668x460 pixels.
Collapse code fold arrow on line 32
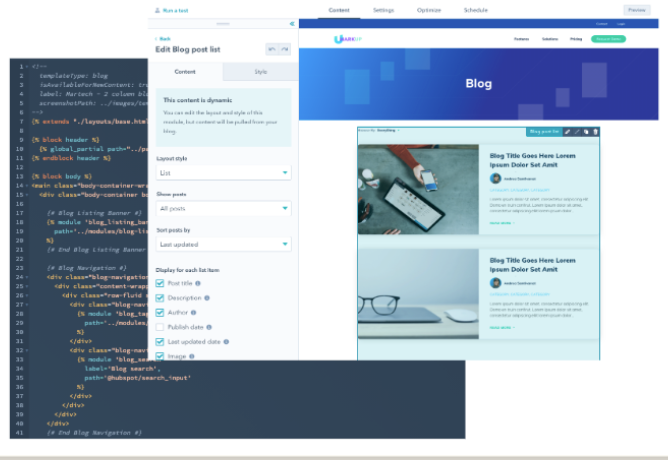27,351
